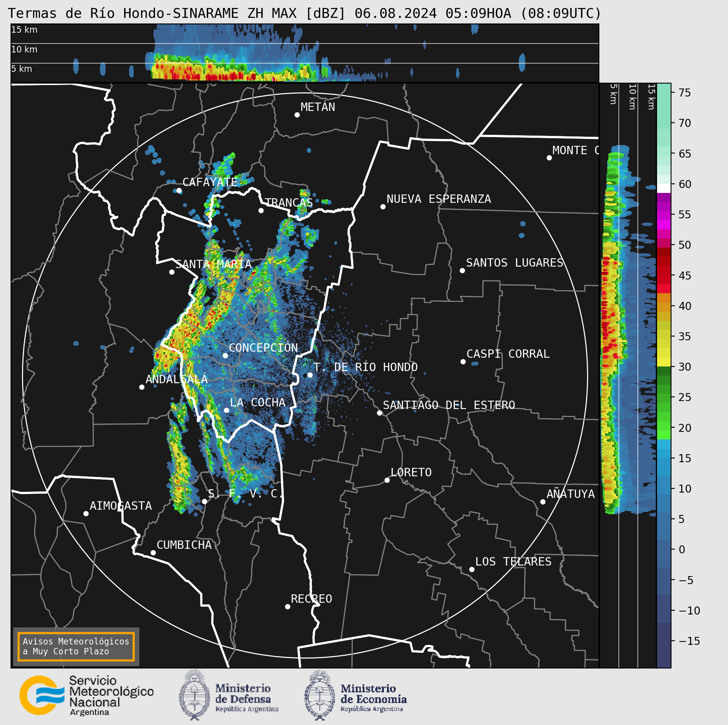Click the Avisos Meteorológicos a Muy Corto Plazo box
The width and height of the screenshot is (728, 725).
click(x=76, y=646)
